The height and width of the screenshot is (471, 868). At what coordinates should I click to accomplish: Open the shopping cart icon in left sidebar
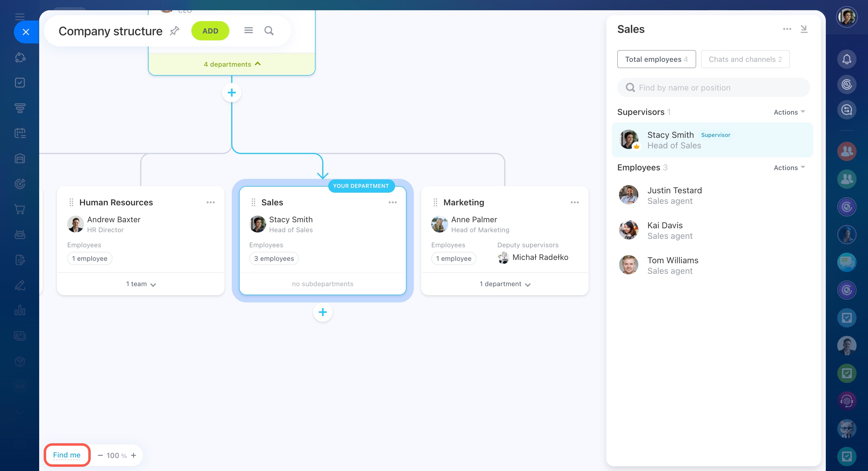20,209
